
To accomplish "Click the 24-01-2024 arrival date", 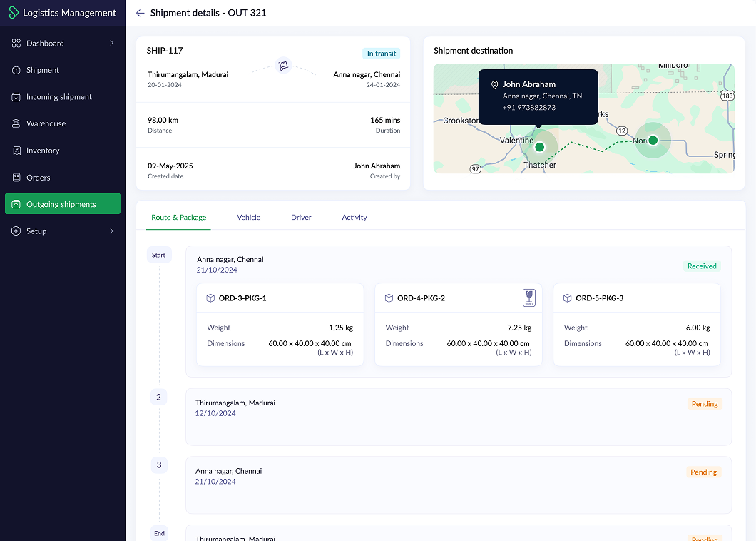I will coord(383,85).
